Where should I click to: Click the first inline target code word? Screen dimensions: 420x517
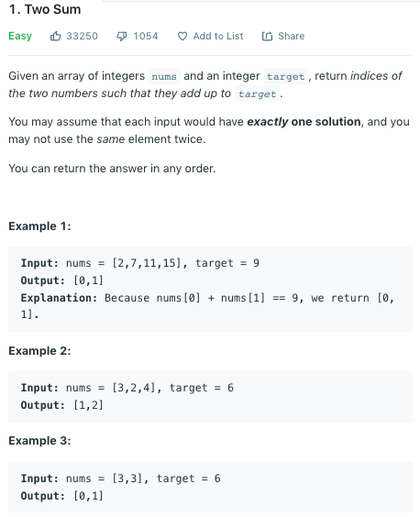pyautogui.click(x=285, y=76)
